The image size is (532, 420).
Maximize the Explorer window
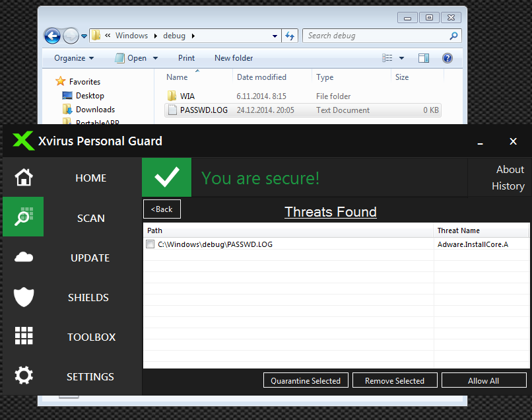[429, 17]
